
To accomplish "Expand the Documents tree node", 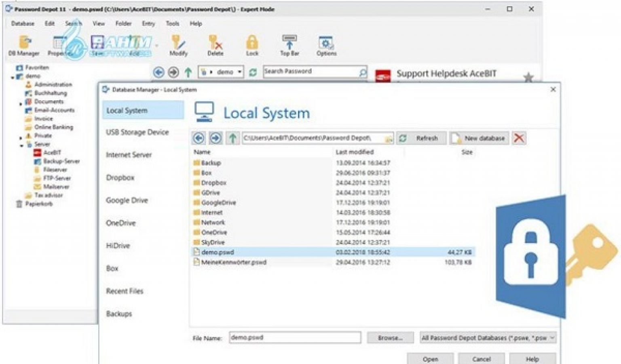I will click(21, 103).
